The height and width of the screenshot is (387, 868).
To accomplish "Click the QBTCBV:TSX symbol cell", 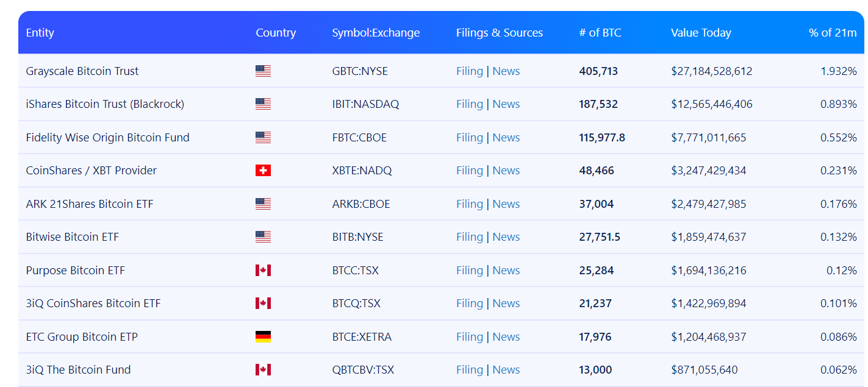I will click(363, 370).
